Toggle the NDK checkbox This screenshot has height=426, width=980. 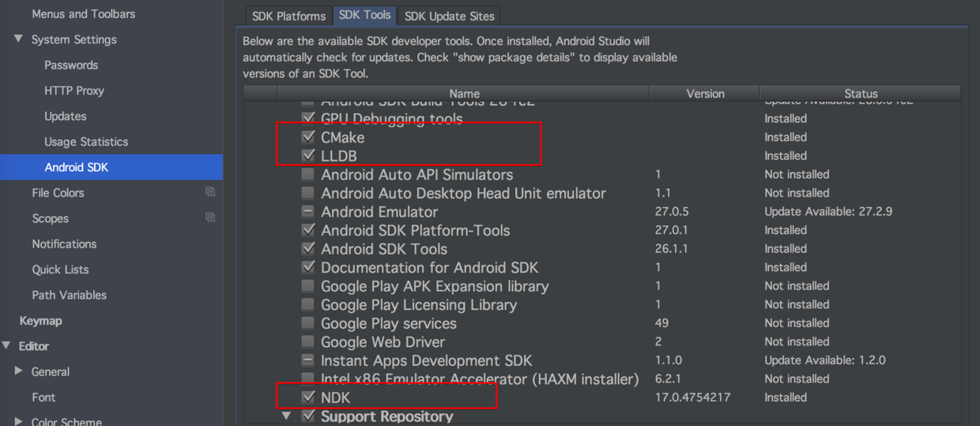308,397
